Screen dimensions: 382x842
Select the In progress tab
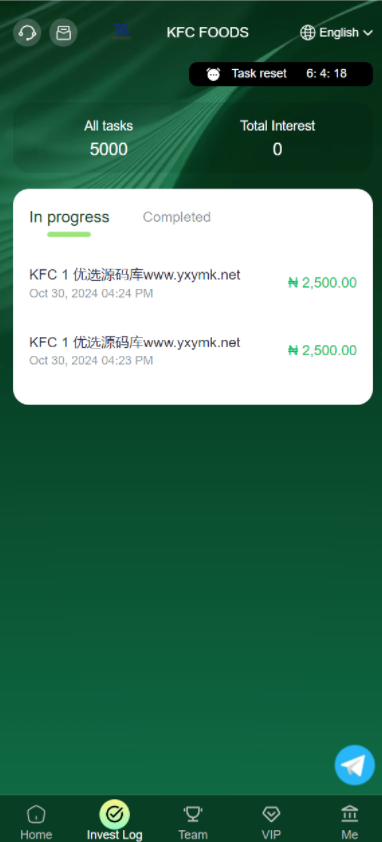coord(69,217)
